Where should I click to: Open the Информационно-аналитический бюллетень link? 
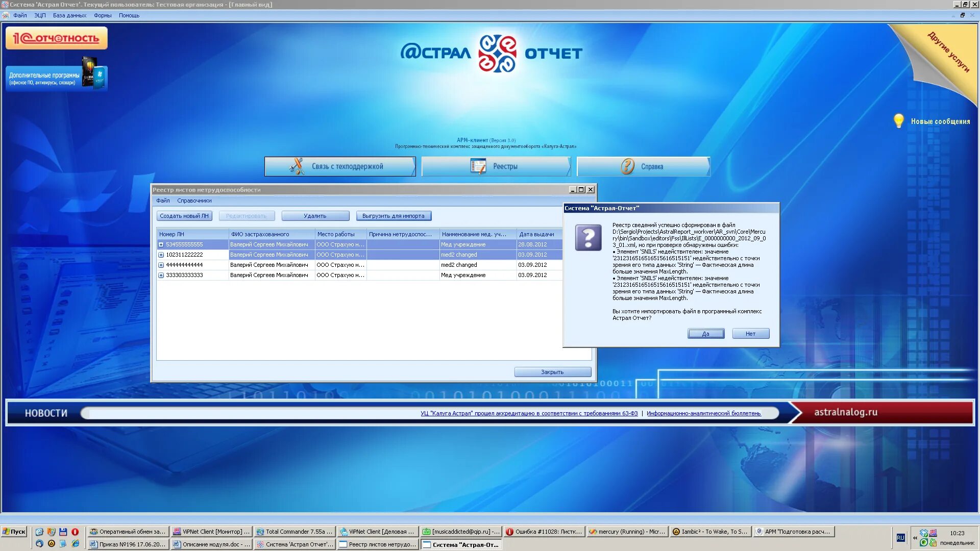(x=703, y=413)
